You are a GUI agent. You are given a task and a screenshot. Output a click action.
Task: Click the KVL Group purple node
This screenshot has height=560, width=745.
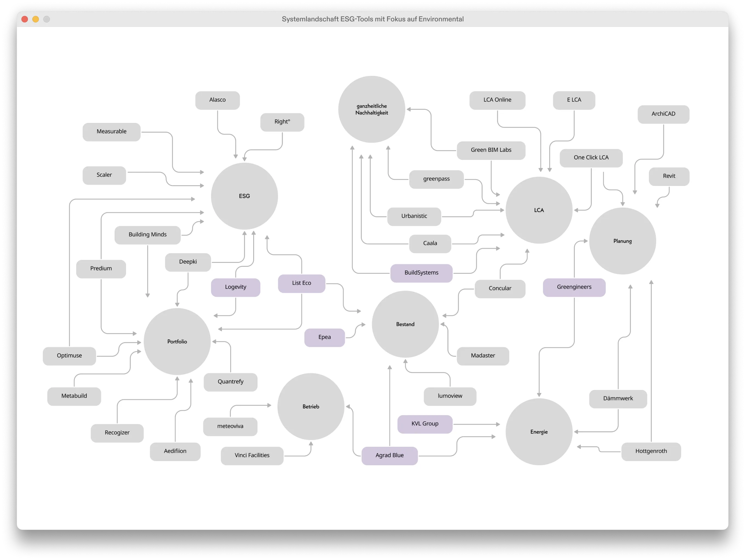point(425,424)
